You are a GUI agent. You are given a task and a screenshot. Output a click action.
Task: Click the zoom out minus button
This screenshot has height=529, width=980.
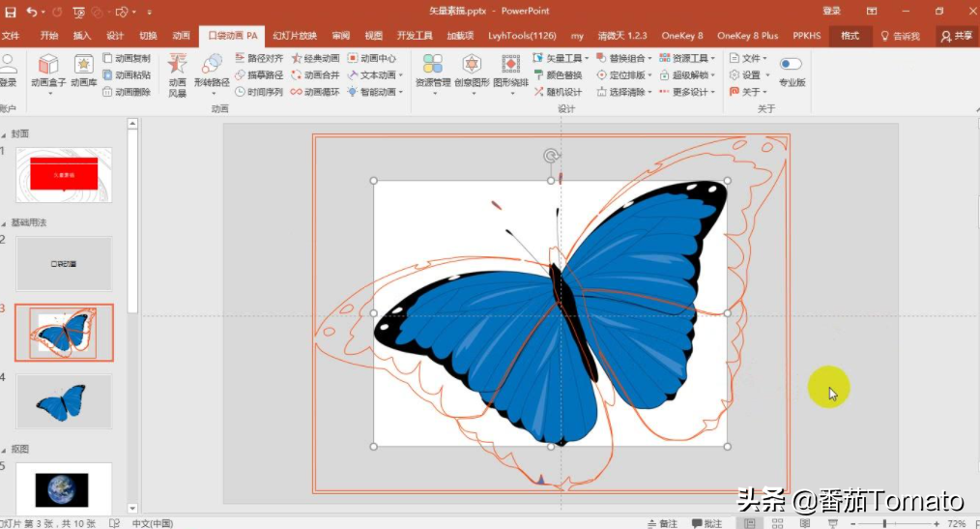click(x=852, y=523)
